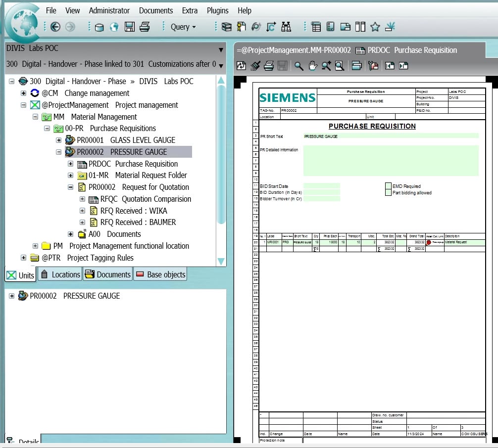This screenshot has width=498, height=448.
Task: Check the Part bidding allowed checkbox
Action: point(388,193)
